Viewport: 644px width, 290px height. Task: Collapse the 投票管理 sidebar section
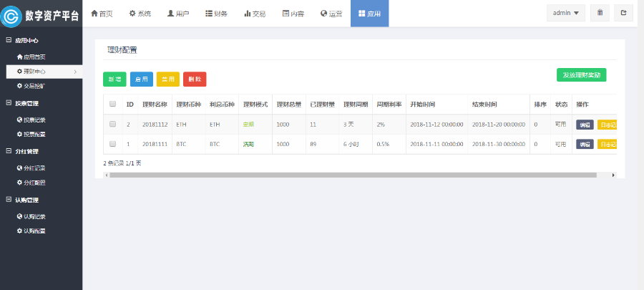click(x=9, y=103)
